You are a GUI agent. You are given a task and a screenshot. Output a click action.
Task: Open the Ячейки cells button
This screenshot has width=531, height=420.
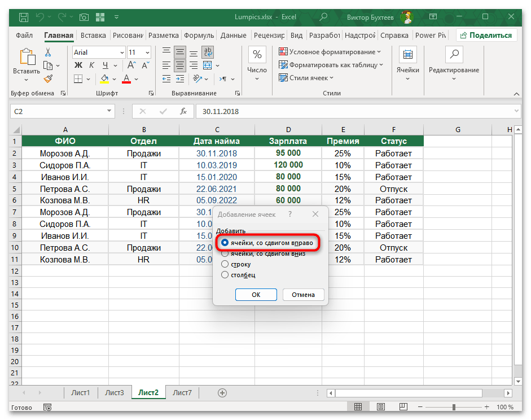[x=407, y=55]
